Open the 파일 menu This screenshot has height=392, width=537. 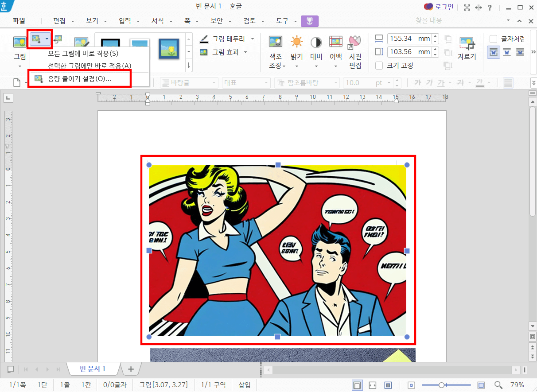(x=19, y=21)
